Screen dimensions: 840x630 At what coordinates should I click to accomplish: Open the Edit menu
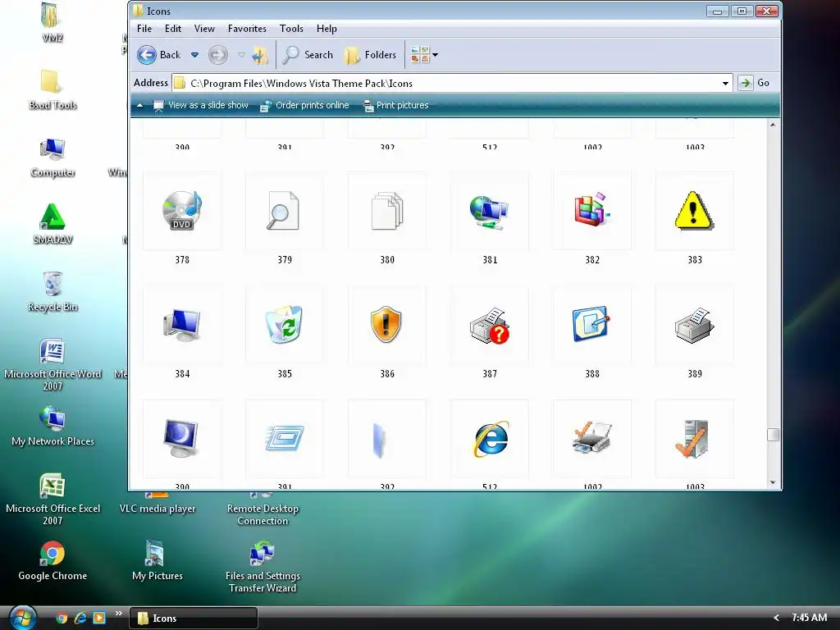pyautogui.click(x=172, y=29)
